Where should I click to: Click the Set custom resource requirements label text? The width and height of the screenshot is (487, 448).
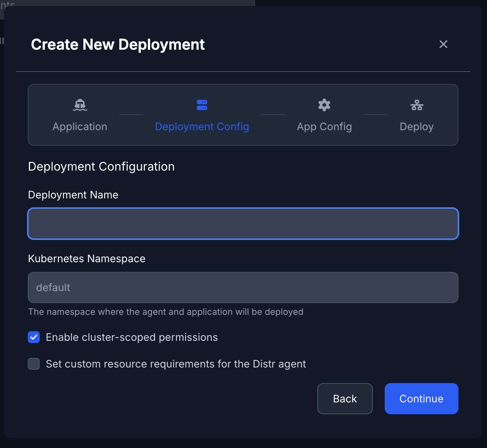tap(176, 364)
